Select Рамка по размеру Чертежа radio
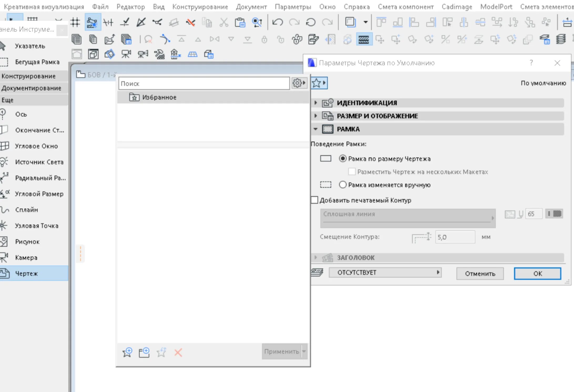The width and height of the screenshot is (574, 392). 342,158
